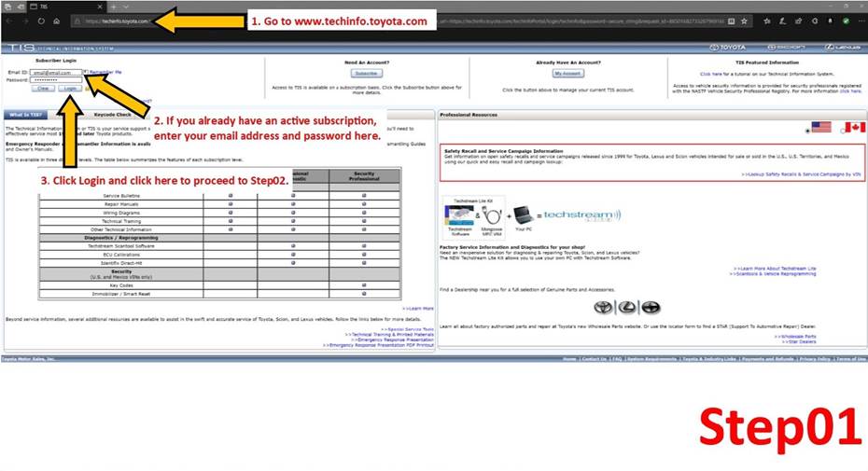Click 'Key Codes' row in subscription table
The height and width of the screenshot is (471, 868).
click(x=219, y=285)
